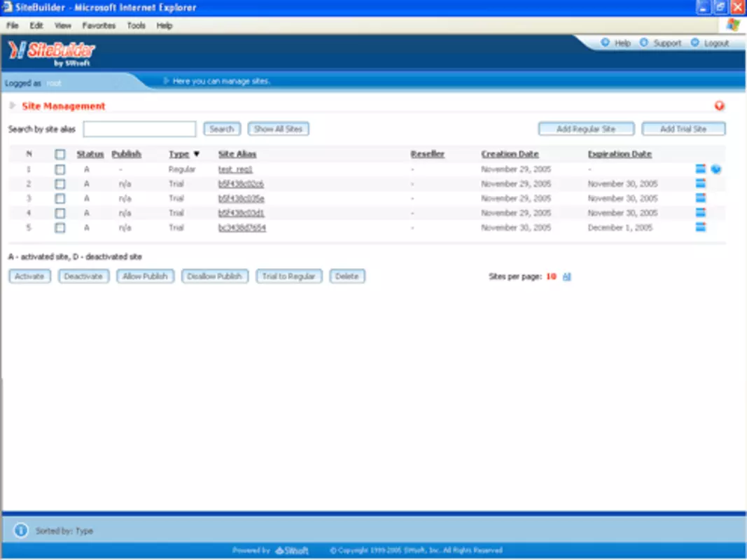
Task: Sort table by Type column header
Action: [179, 154]
